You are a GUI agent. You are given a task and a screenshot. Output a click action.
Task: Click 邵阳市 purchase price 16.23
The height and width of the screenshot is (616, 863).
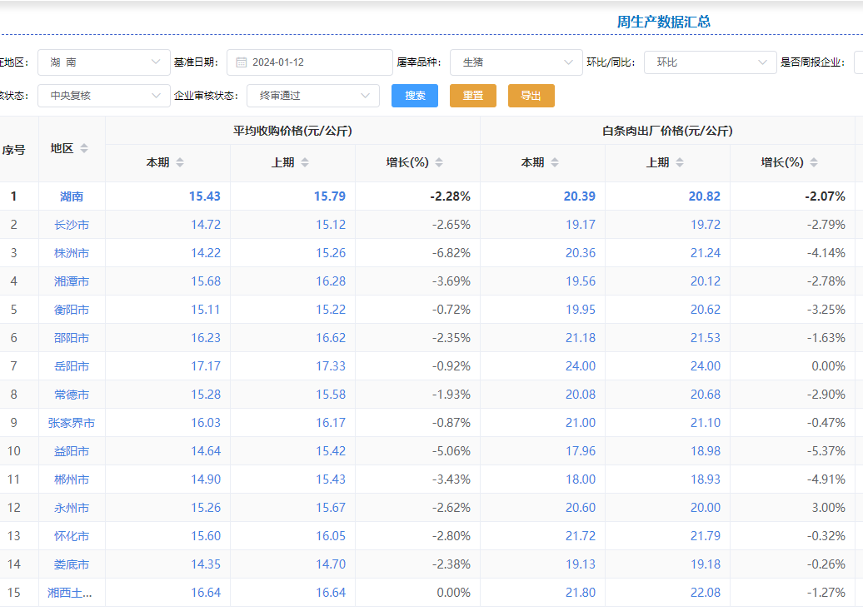pos(206,338)
